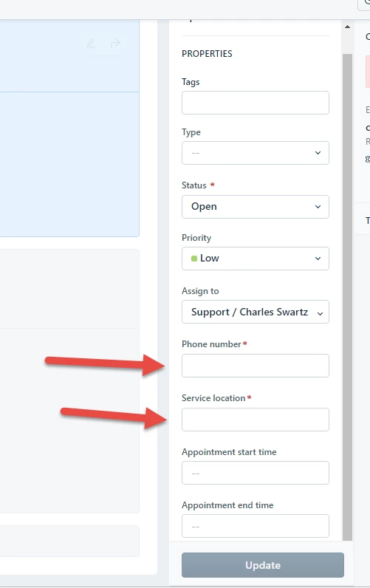Focus the Tags input field
This screenshot has height=588, width=370.
click(256, 103)
